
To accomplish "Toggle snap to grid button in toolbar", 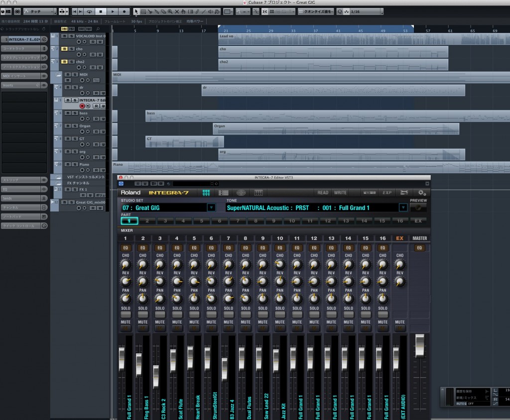I will coord(265,11).
